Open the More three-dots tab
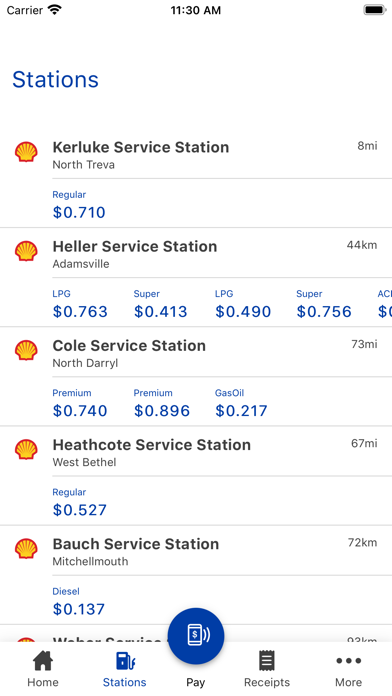This screenshot has height=696, width=392. 348,660
